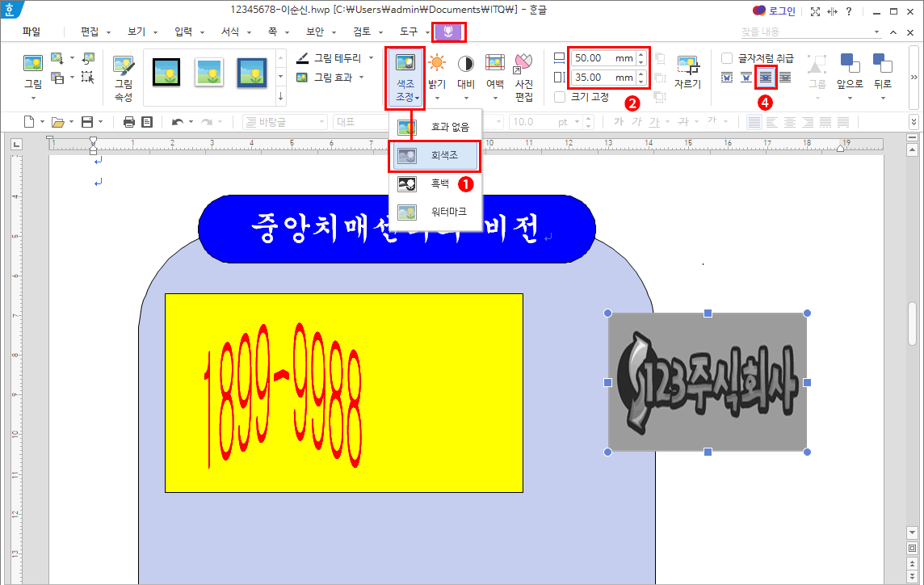Click the 로그인 login link
The width and height of the screenshot is (924, 585).
click(x=781, y=11)
